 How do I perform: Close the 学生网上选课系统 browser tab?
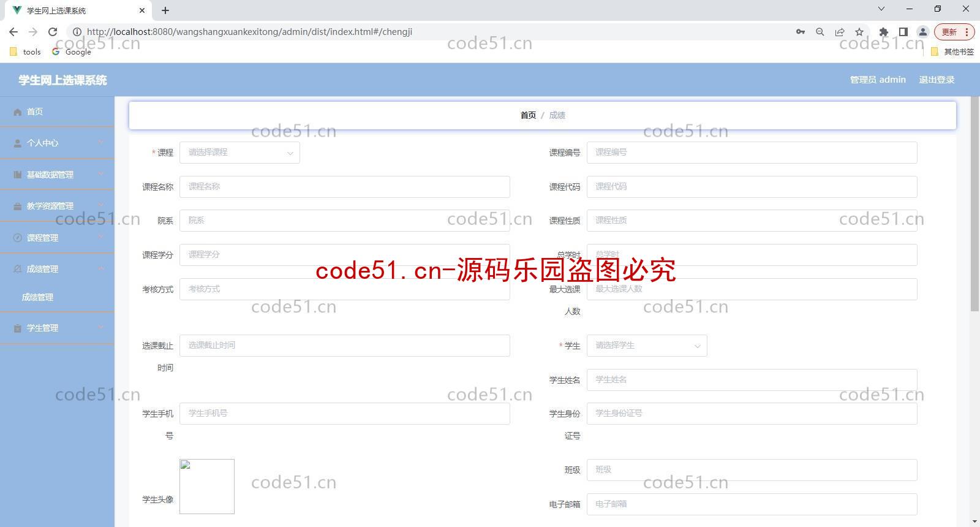click(142, 10)
